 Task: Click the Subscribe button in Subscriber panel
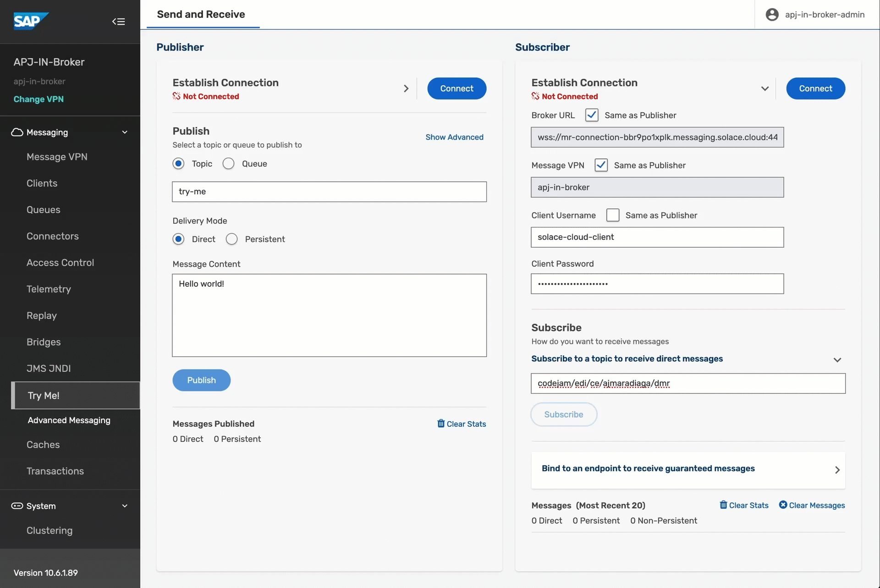tap(563, 414)
